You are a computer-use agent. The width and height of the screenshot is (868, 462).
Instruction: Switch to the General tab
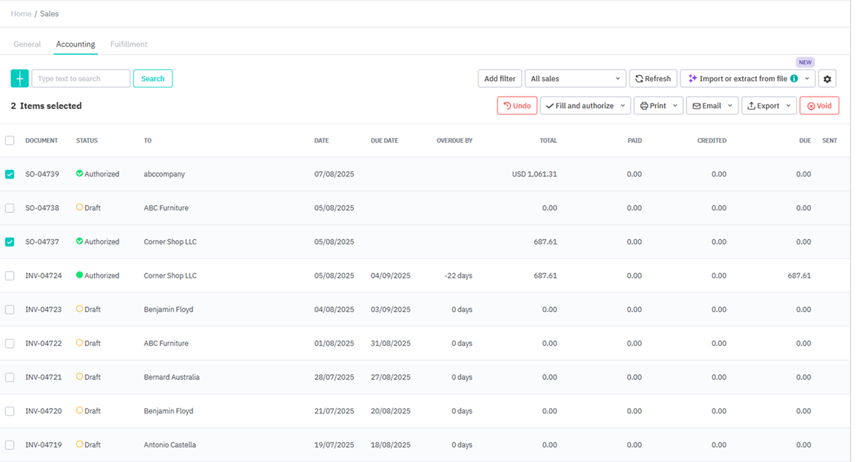(x=27, y=44)
